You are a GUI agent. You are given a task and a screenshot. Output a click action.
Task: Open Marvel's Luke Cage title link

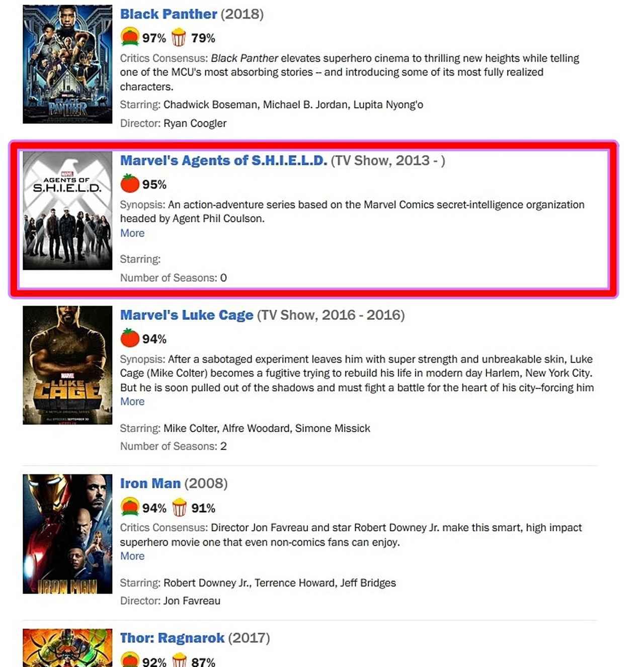click(187, 315)
